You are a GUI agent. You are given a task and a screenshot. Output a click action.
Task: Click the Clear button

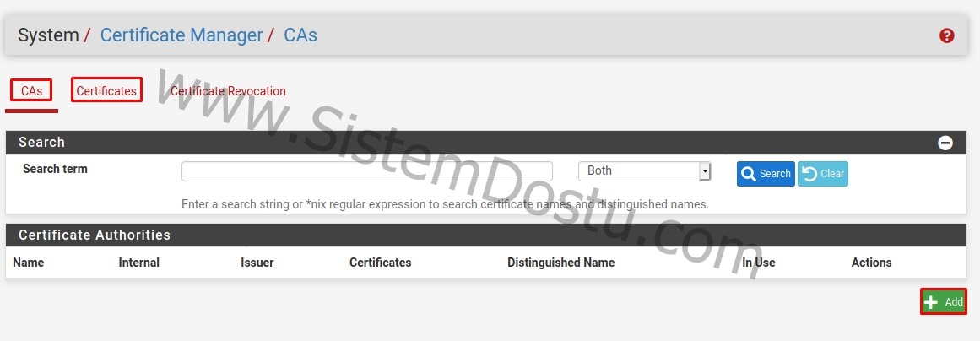(x=823, y=174)
